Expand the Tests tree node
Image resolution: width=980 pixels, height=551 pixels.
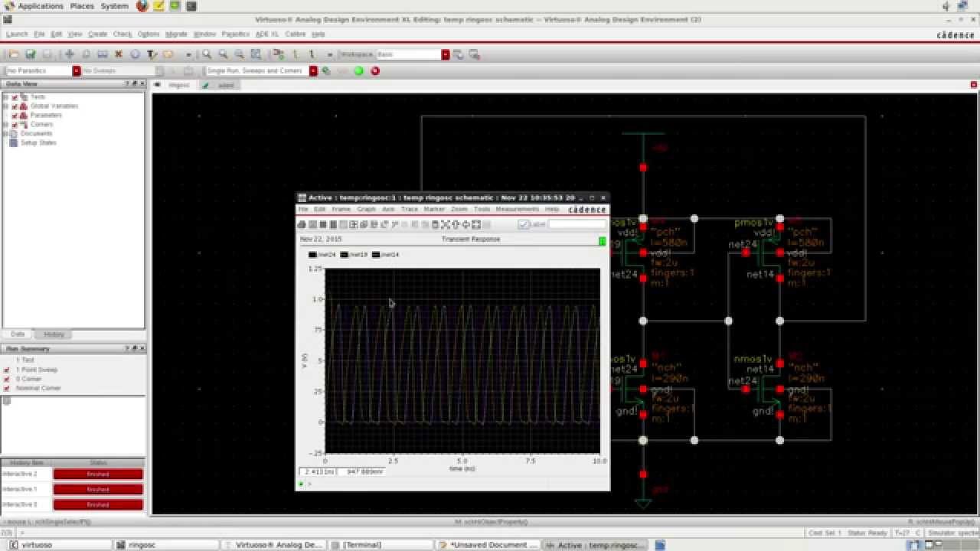coord(5,97)
